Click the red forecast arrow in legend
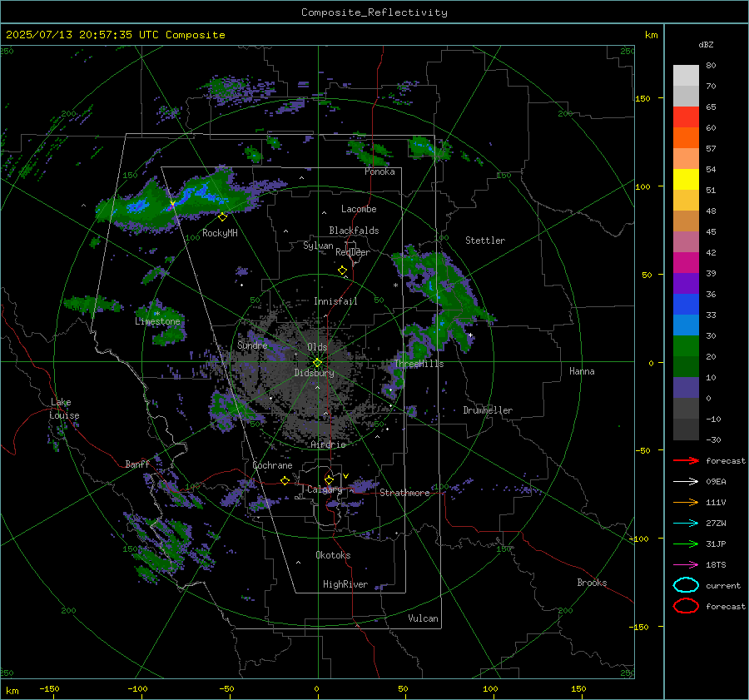This screenshot has width=749, height=700. coord(686,460)
